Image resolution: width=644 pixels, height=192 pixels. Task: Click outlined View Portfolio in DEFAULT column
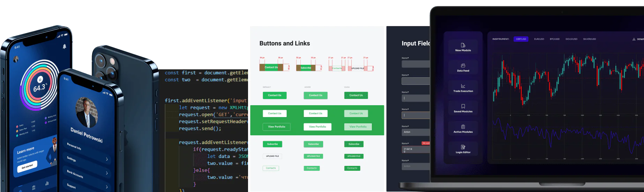[x=277, y=127]
